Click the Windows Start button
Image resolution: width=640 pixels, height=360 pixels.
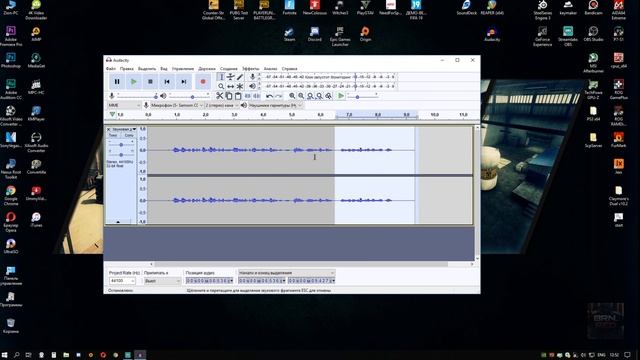tap(4, 355)
